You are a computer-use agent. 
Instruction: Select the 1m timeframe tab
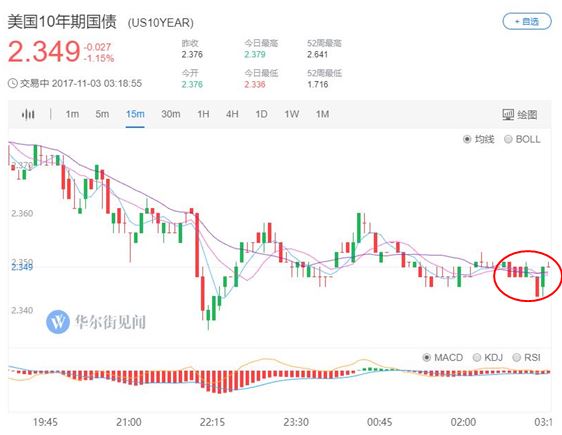coord(72,114)
